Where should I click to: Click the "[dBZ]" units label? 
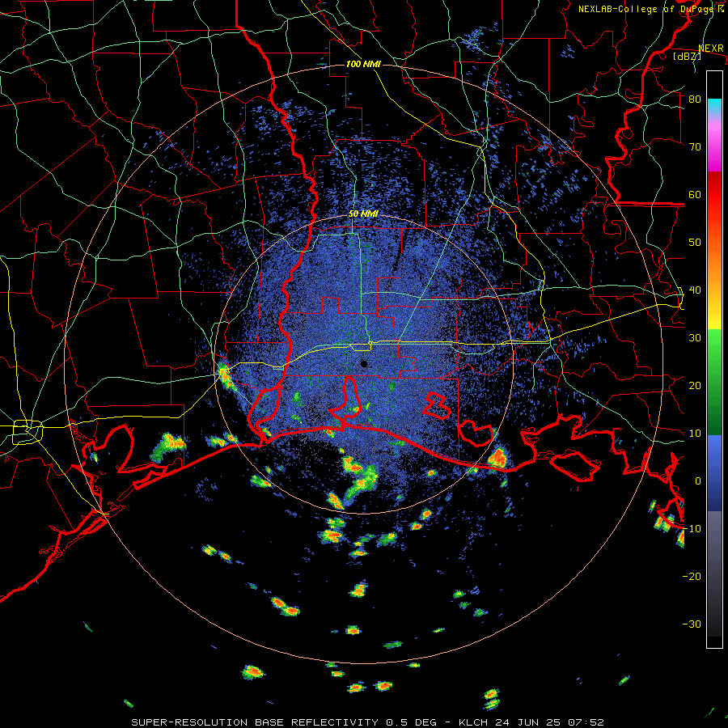687,56
